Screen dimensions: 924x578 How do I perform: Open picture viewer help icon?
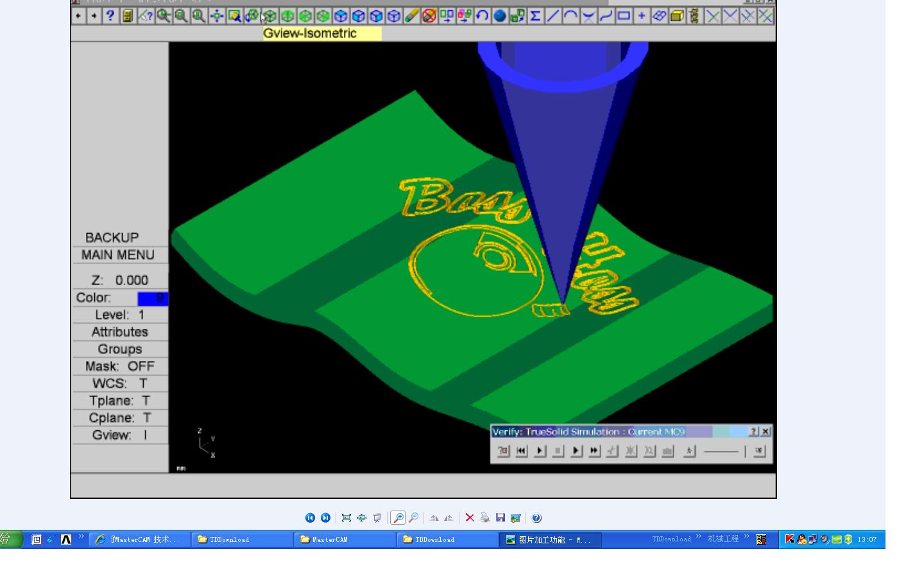pyautogui.click(x=536, y=518)
